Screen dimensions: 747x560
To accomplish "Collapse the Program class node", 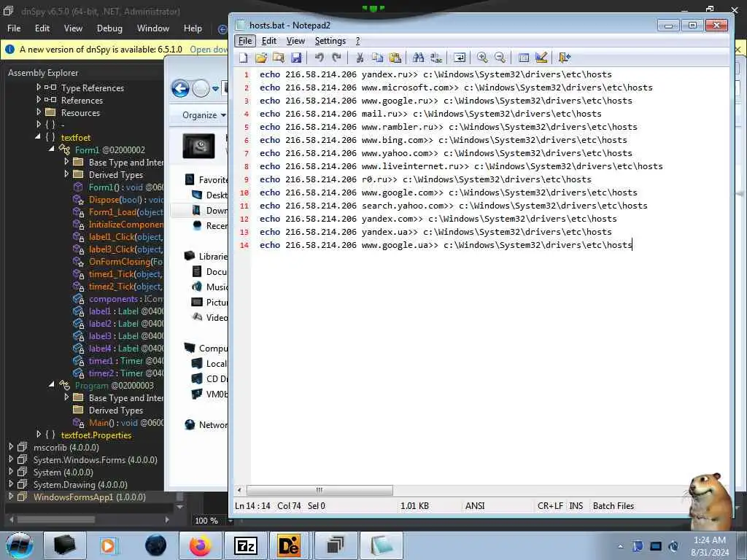I will [x=52, y=384].
